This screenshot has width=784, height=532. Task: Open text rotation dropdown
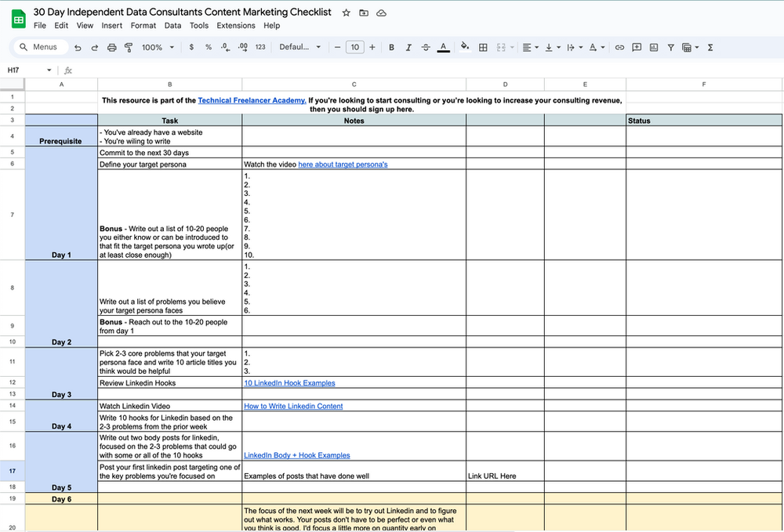(597, 48)
